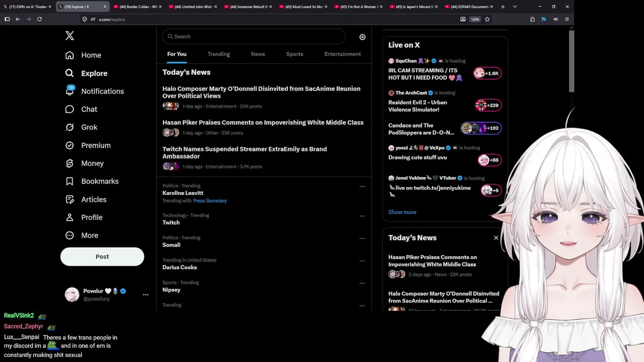644x362 pixels.
Task: Click Resident Evil 2 Urban Violence stream title
Action: (x=418, y=106)
